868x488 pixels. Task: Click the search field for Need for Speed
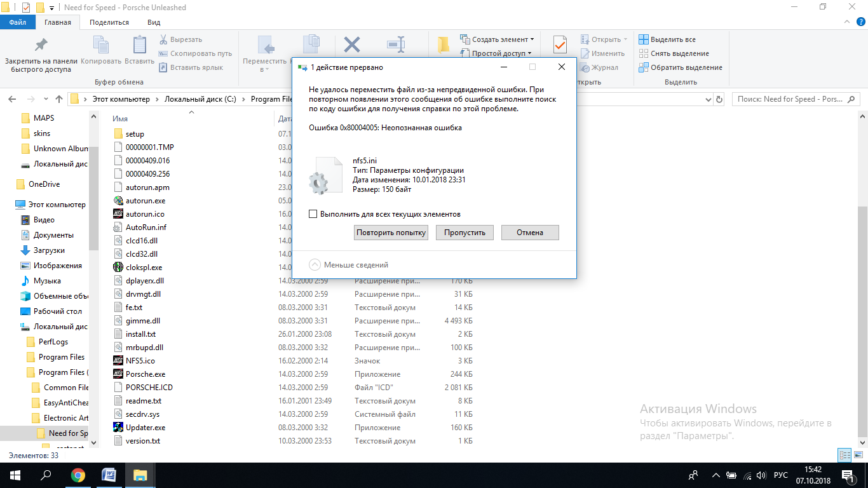pyautogui.click(x=796, y=99)
